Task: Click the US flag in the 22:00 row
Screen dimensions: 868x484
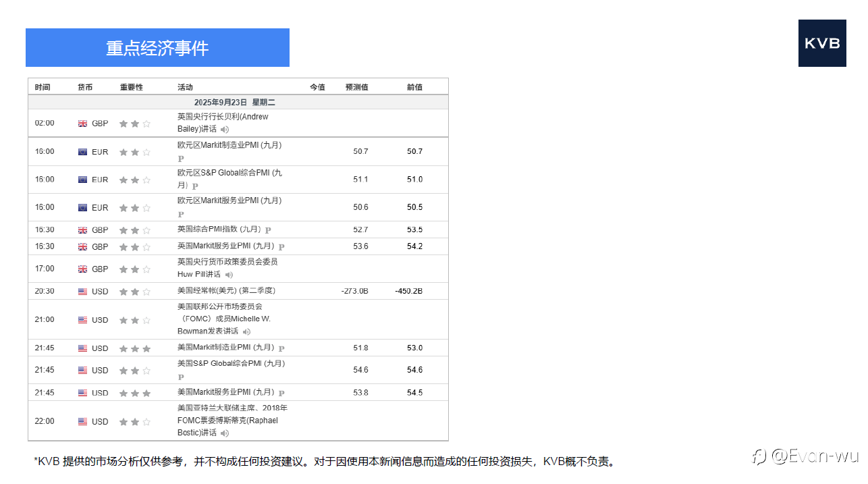Action: (82, 422)
